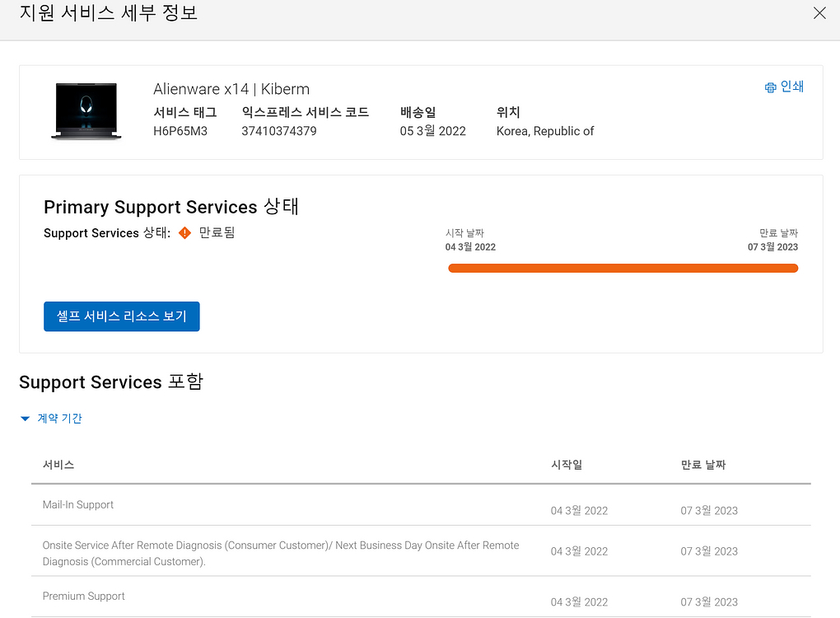
Task: Click the location value Korea, Republic of
Action: coord(545,131)
